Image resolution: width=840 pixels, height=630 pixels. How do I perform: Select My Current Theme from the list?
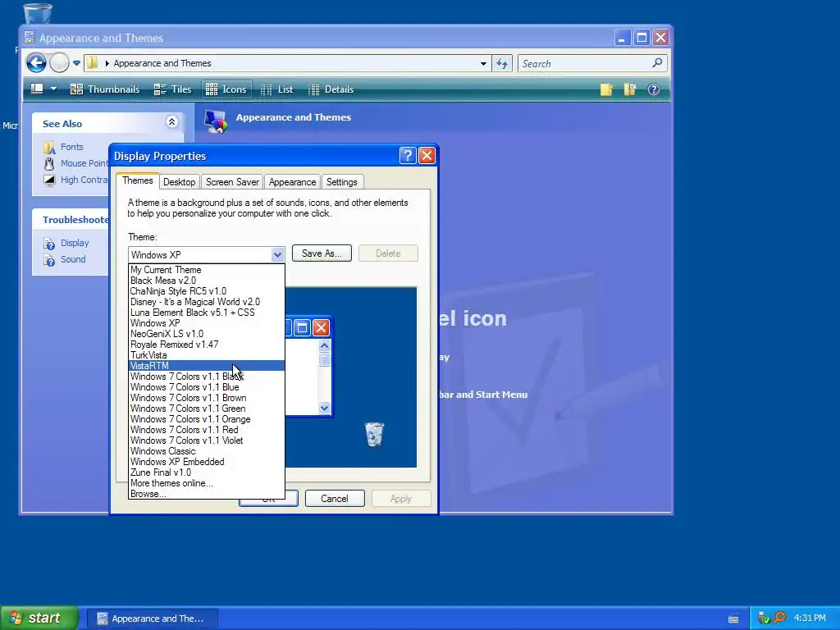207,270
